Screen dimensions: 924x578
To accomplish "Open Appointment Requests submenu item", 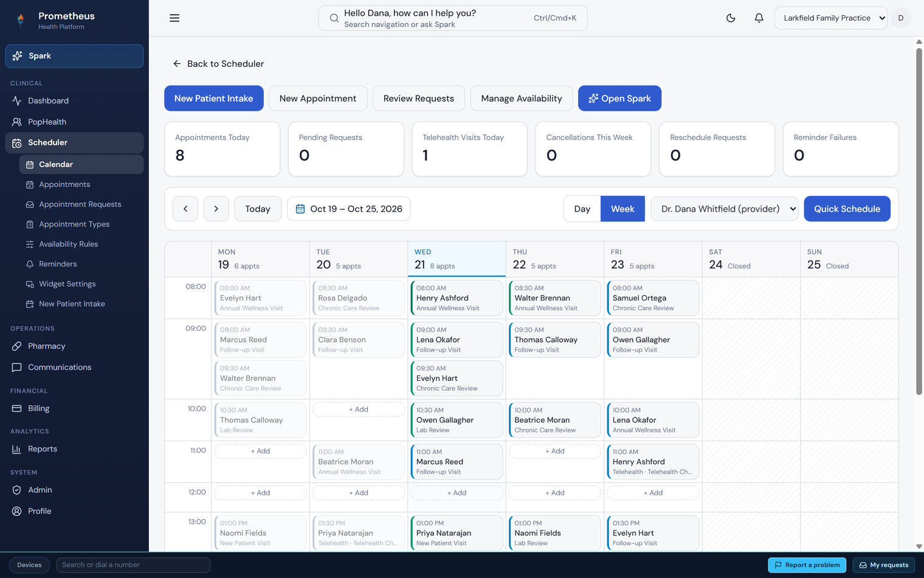I will 81,204.
